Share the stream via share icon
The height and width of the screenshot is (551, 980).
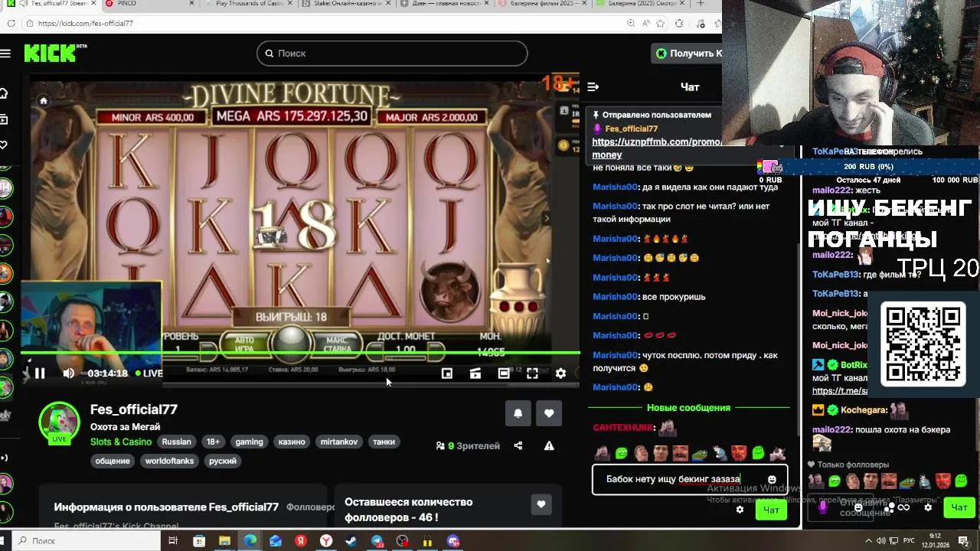[x=518, y=445]
